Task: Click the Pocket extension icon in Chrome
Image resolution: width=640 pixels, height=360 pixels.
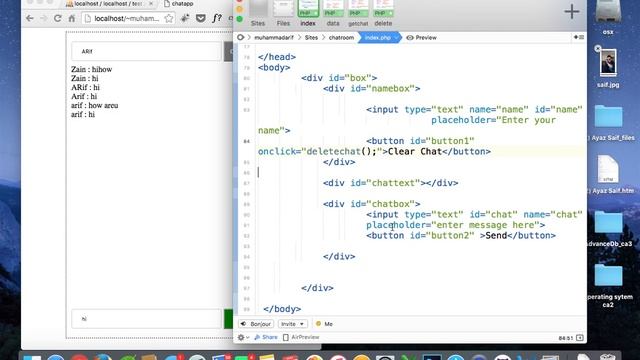Action: coord(200,18)
